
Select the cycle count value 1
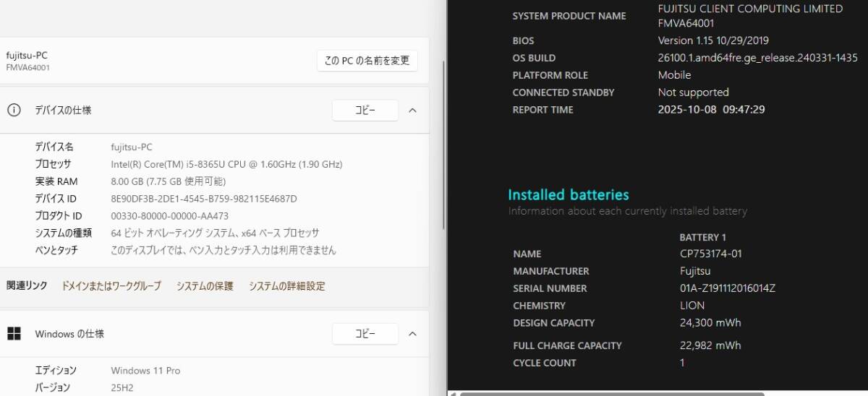pos(682,363)
